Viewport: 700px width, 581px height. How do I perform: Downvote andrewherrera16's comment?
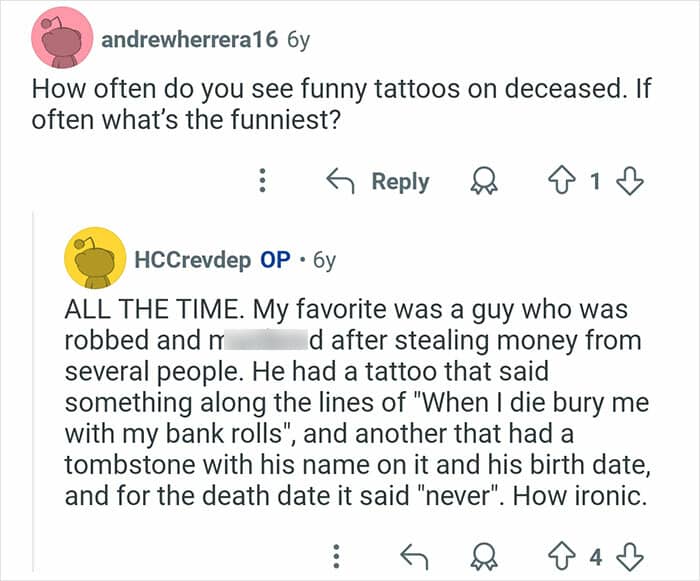click(630, 182)
